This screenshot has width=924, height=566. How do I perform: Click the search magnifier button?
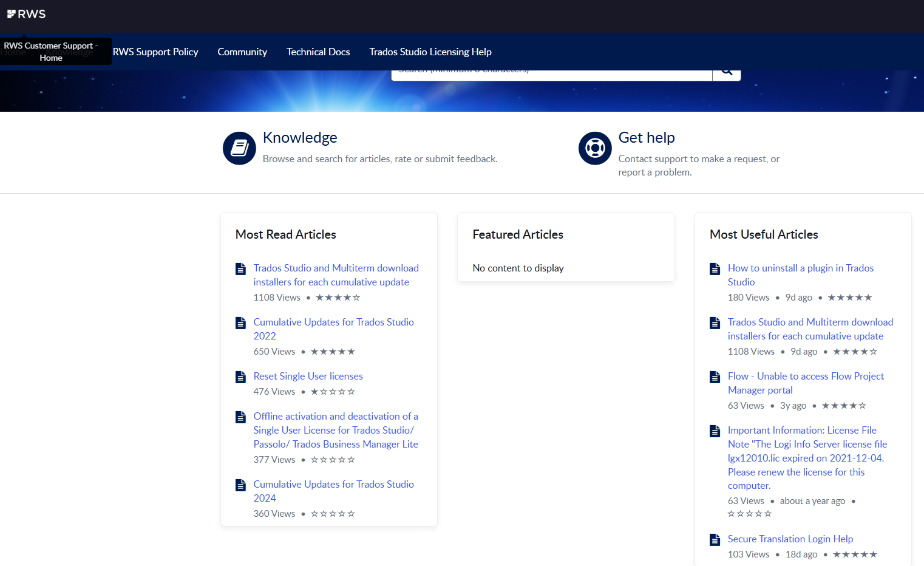coord(727,72)
